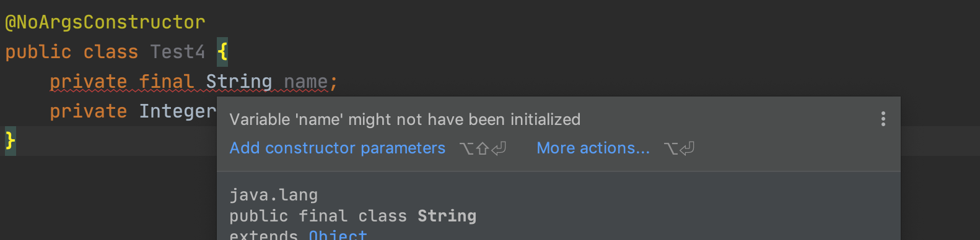Viewport: 980px width, 240px height.
Task: Click the opening curly brace after Test4
Action: pyautogui.click(x=222, y=51)
